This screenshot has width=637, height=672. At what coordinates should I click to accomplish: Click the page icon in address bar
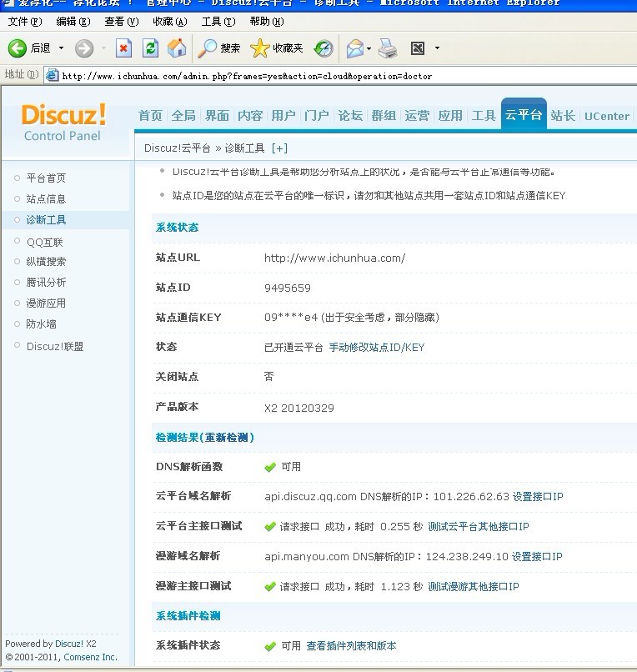(x=53, y=75)
